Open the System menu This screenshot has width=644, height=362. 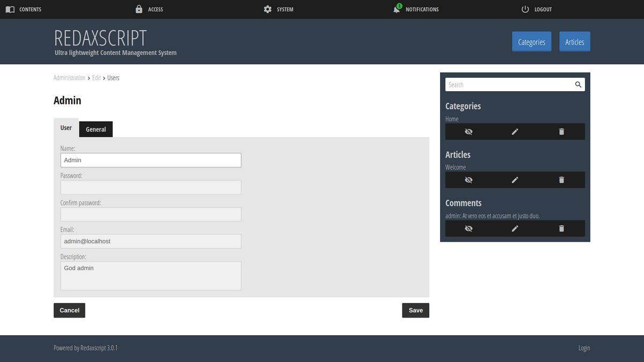click(x=279, y=9)
